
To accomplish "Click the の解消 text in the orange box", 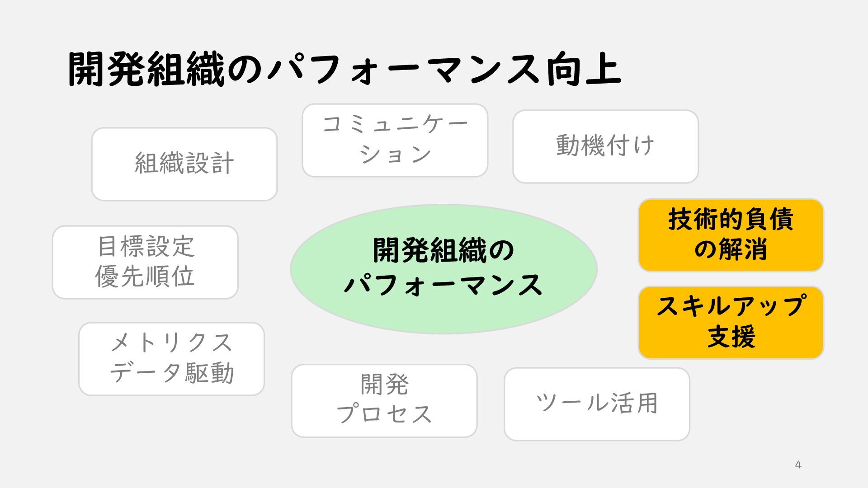I will tap(731, 249).
